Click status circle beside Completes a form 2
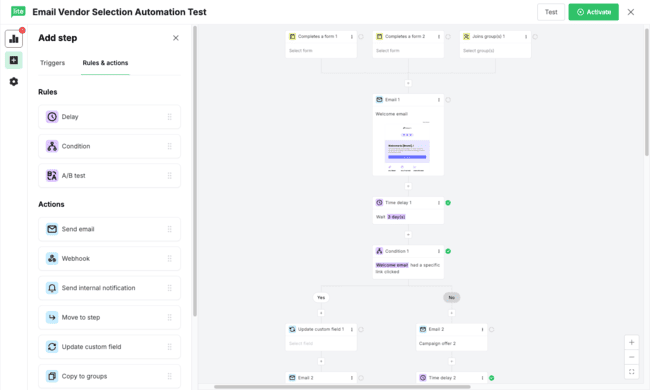The image size is (650, 390). tap(448, 36)
